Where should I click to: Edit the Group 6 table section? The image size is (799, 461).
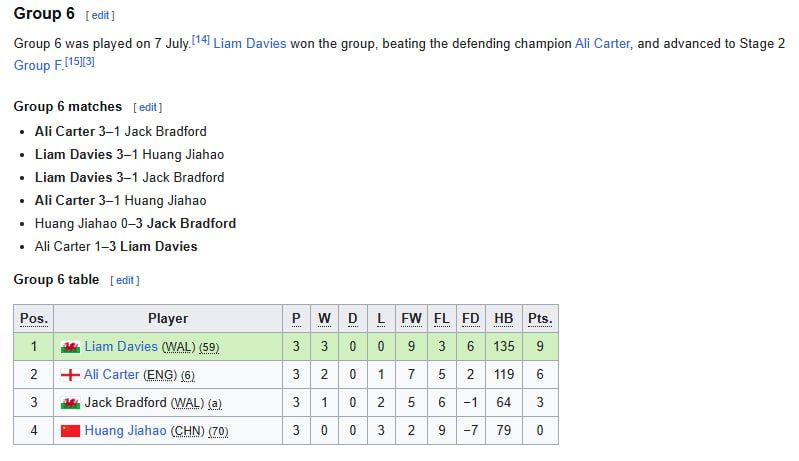125,280
